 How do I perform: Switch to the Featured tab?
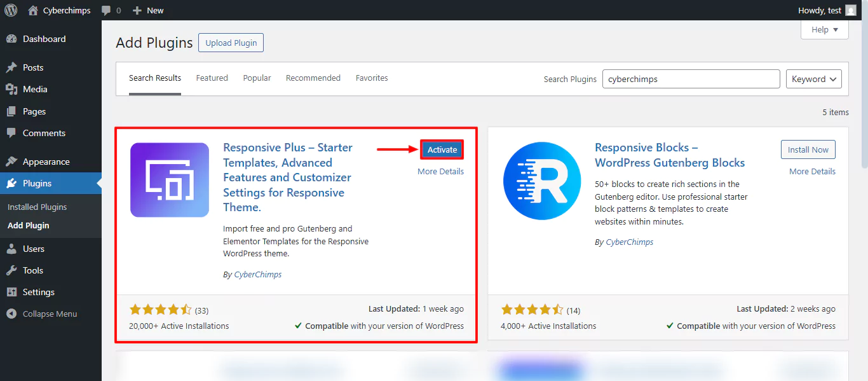(212, 78)
